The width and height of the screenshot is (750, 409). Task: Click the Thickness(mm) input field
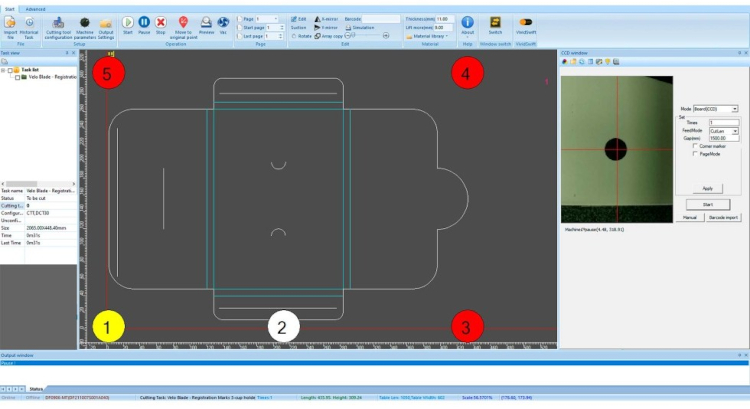443,19
